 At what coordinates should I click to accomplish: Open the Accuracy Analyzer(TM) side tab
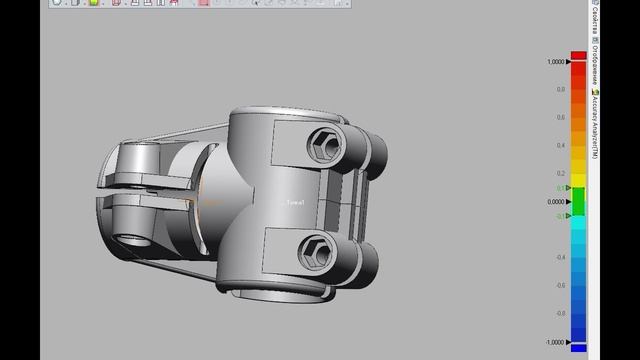point(595,124)
